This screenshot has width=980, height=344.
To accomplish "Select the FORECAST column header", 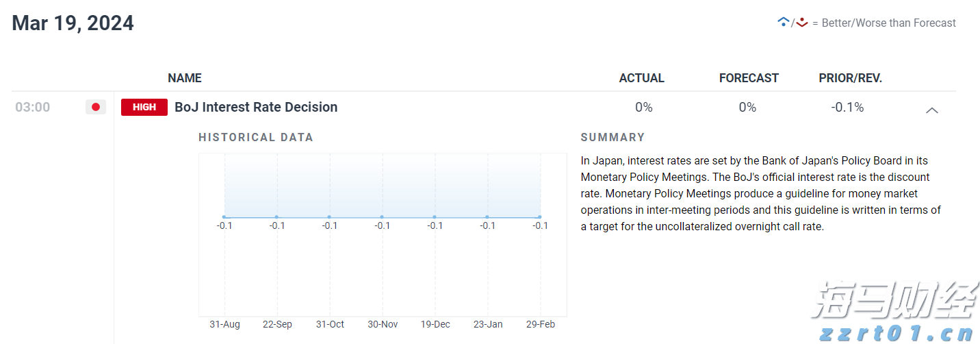I will (749, 78).
